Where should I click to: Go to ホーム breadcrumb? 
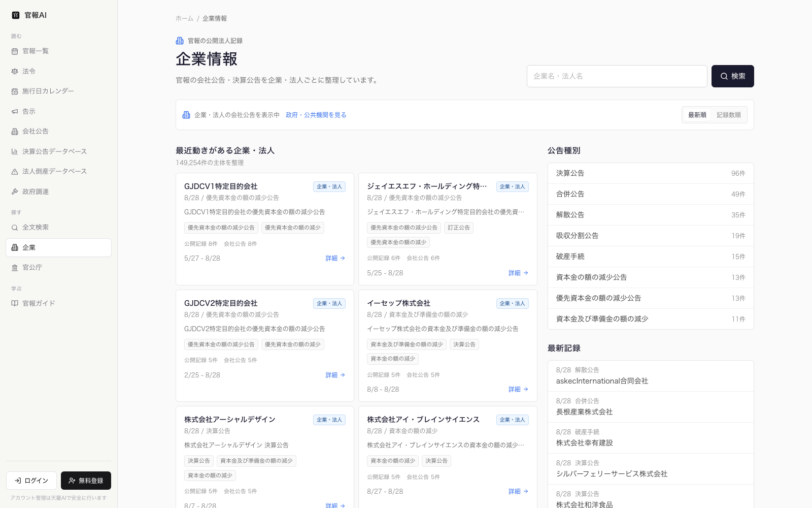(x=184, y=18)
